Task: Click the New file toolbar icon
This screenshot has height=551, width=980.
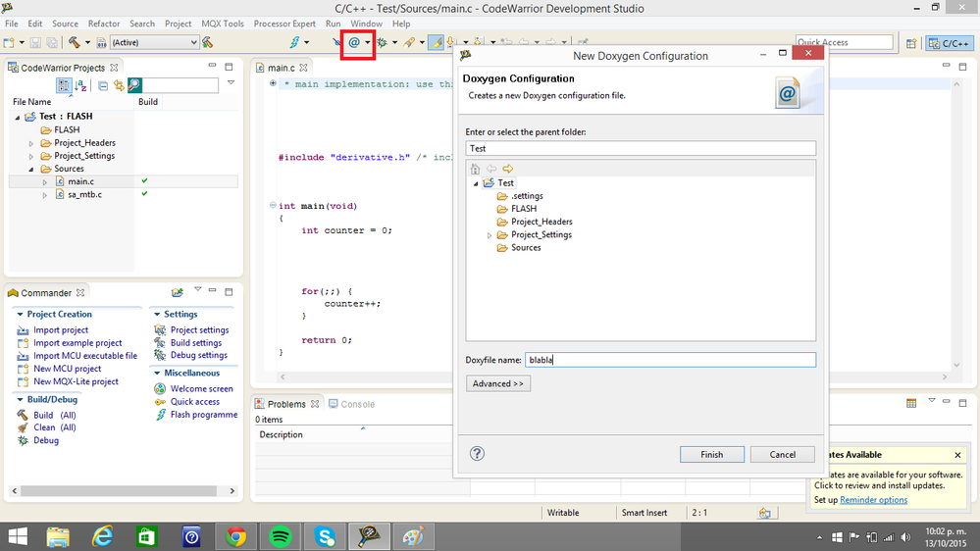Action: (x=9, y=42)
